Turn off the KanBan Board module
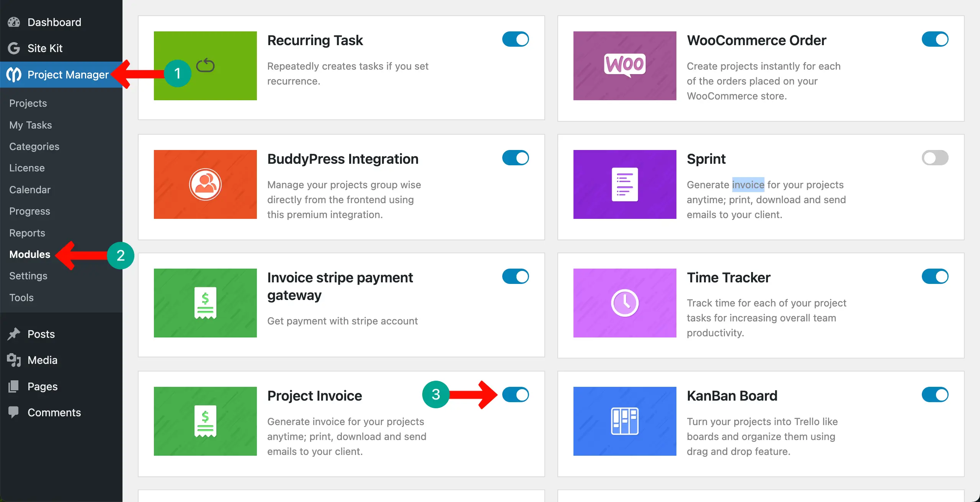Screen dimensions: 980x502 pos(935,395)
